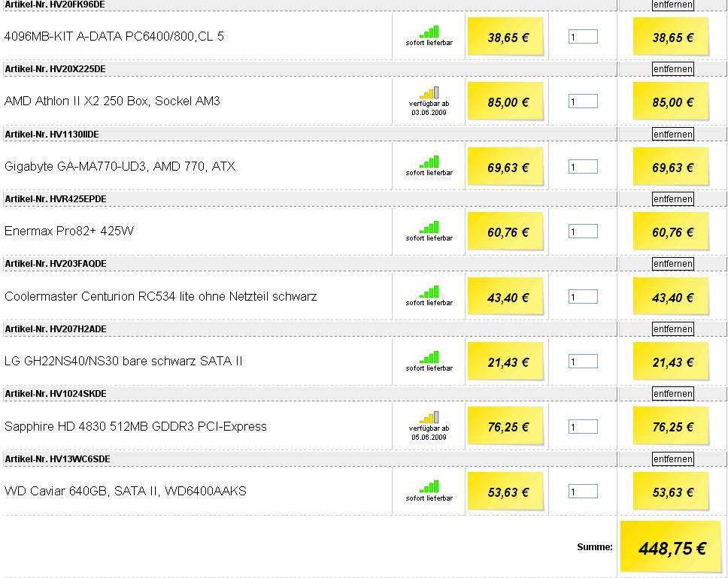Click 'sofort lieferbar' text for Enermax Pro82+
The image size is (728, 578).
429,238
